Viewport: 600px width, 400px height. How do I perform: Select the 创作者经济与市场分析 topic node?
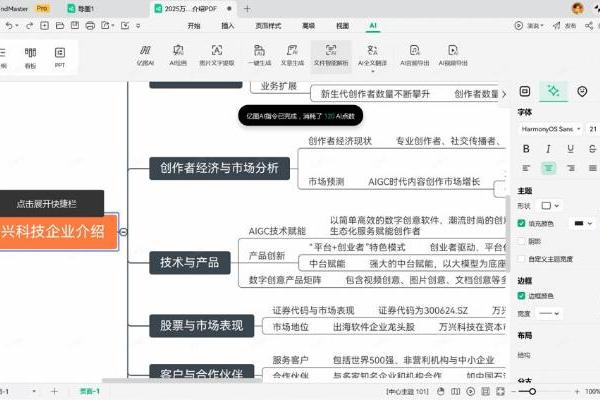click(x=219, y=168)
